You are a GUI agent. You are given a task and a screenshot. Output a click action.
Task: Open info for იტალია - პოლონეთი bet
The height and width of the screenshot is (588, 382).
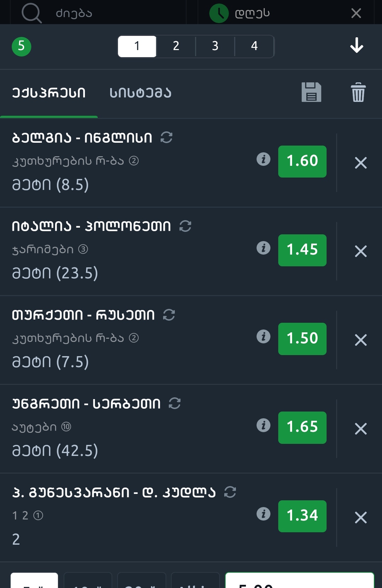[263, 248]
